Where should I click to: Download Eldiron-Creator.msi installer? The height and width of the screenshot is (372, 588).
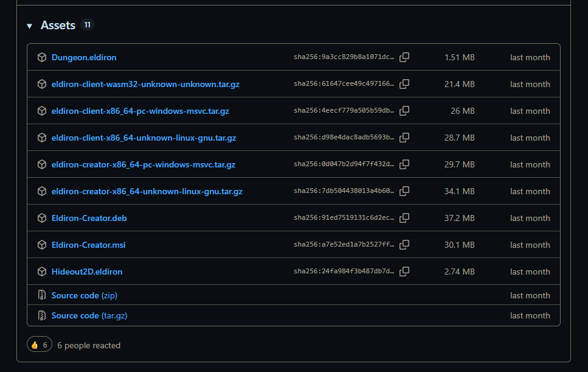tap(88, 245)
